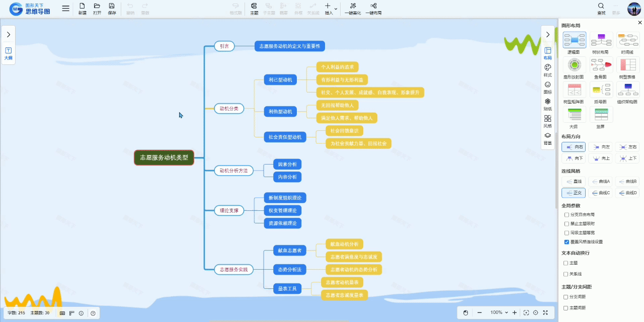This screenshot has height=322, width=644.
Task: Select the 鱼骨图 fishbone layout
Action: pos(600,65)
